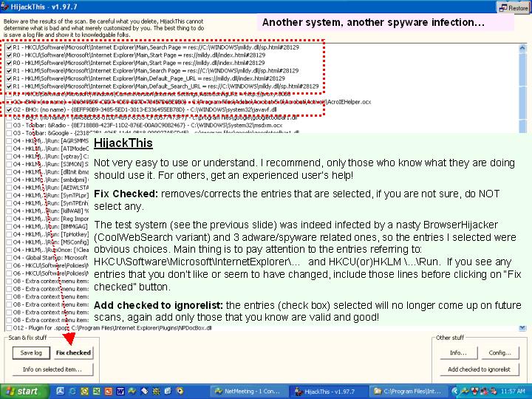Switch to NetMeeting taskbar window

[250, 392]
